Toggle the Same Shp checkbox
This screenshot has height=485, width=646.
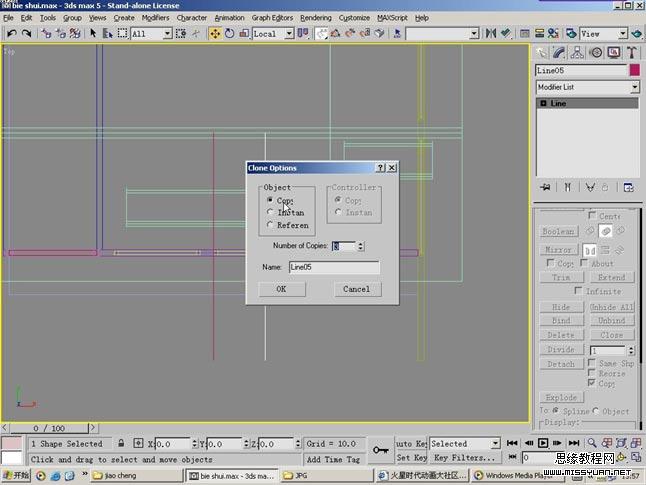click(x=592, y=363)
